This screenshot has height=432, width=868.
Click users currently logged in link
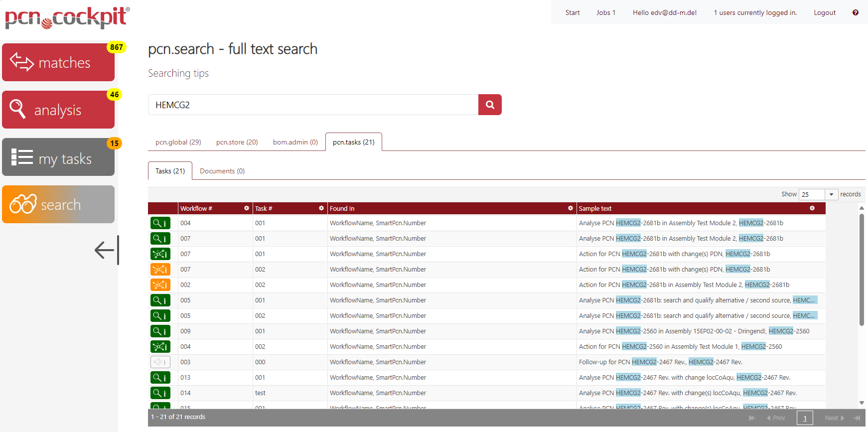click(x=755, y=12)
